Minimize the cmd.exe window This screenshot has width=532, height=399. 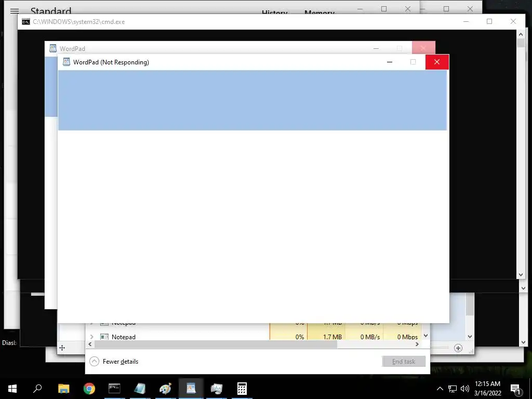[466, 21]
